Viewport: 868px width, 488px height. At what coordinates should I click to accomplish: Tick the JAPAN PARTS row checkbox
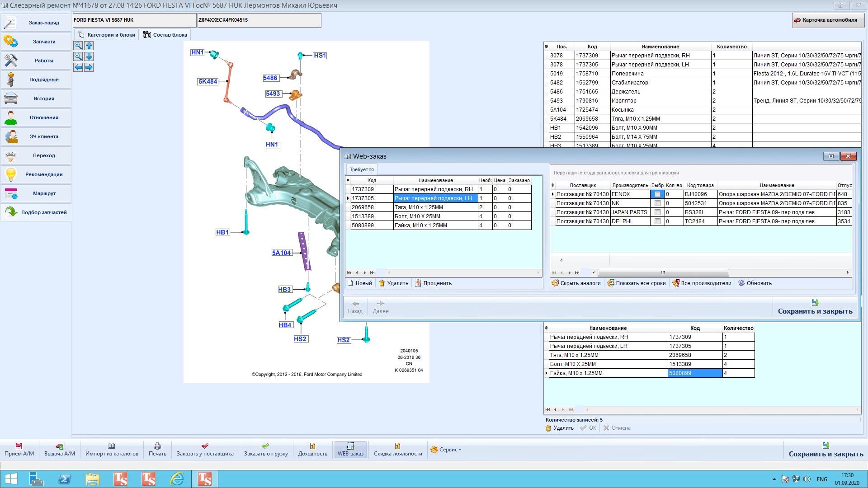657,212
